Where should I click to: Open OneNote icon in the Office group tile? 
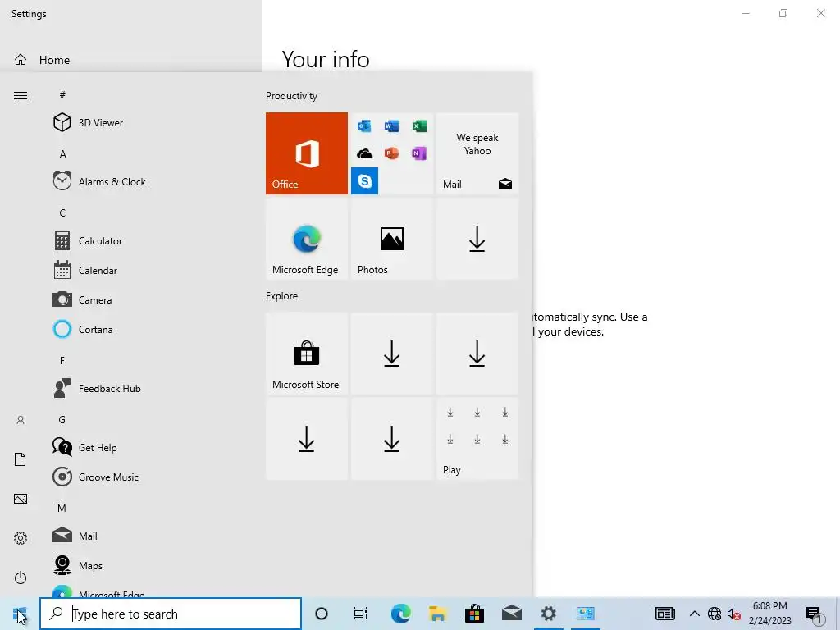[419, 153]
